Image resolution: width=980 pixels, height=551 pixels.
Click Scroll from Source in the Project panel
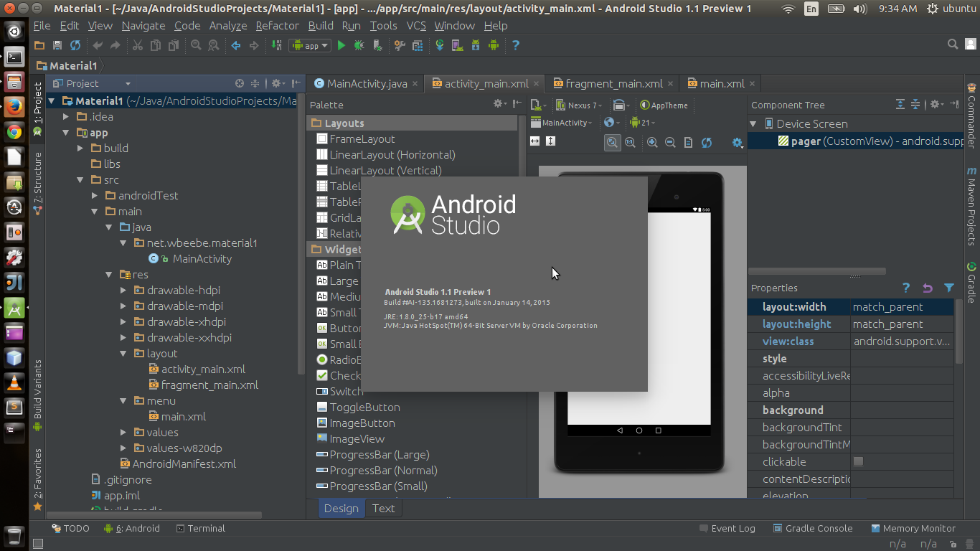click(240, 83)
